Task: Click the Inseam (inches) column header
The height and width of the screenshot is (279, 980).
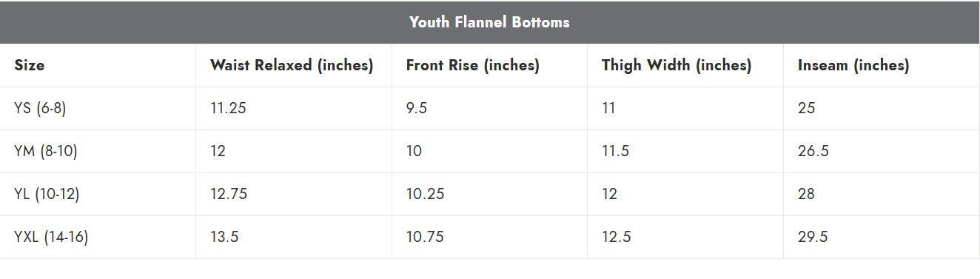Action: point(853,65)
